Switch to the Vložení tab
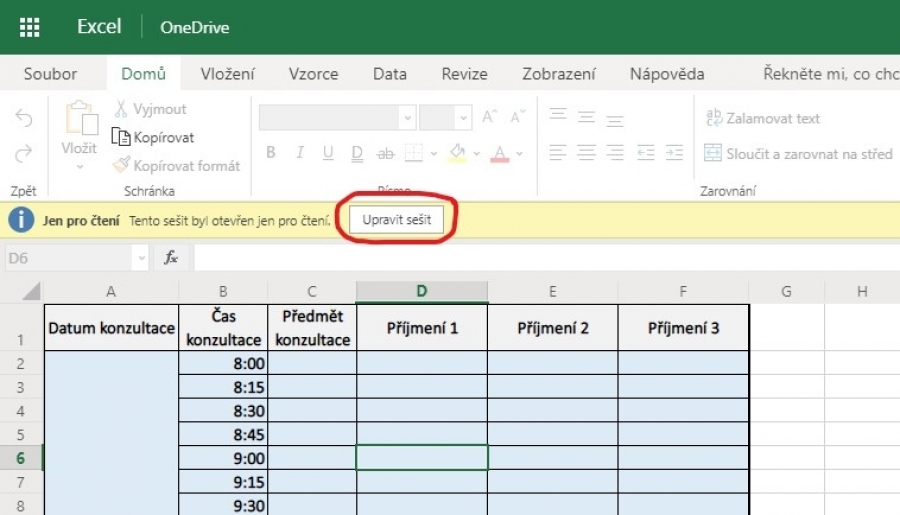Viewport: 900px width, 515px height. pos(227,74)
